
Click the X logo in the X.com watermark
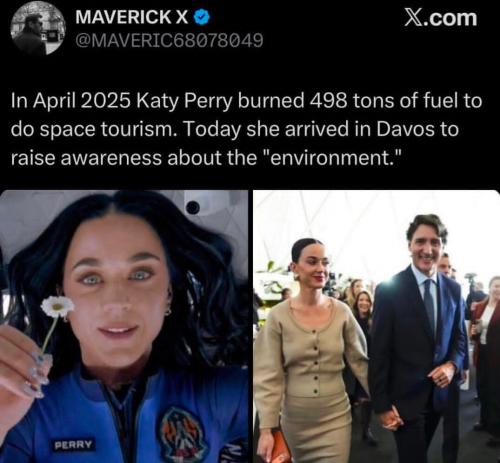point(415,17)
